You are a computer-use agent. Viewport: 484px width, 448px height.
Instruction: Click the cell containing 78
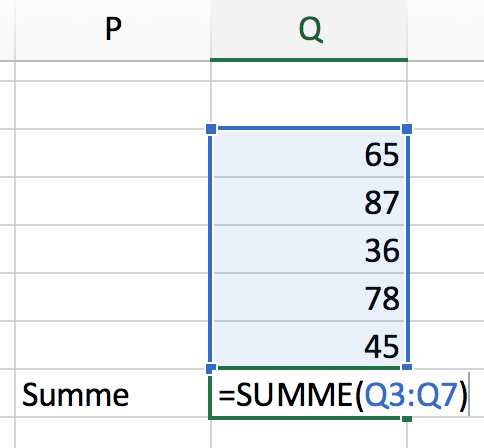click(309, 297)
